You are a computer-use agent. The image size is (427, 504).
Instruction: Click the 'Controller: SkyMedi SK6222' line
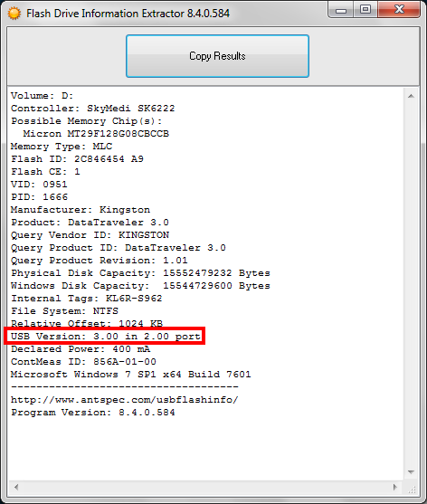click(93, 109)
